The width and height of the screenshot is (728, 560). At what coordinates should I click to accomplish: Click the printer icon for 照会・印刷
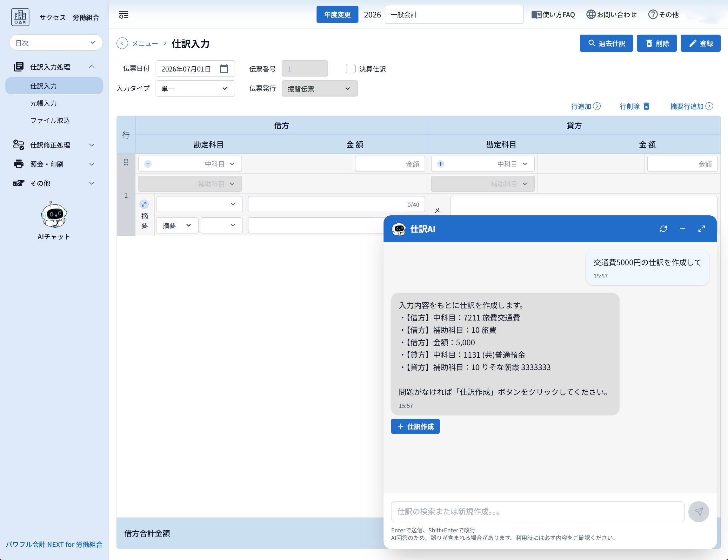tap(18, 164)
